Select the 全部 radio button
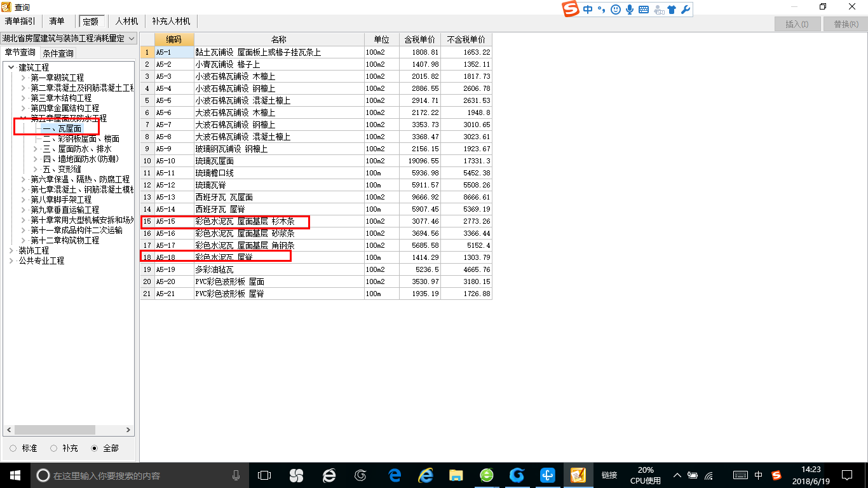868x488 pixels. (95, 448)
